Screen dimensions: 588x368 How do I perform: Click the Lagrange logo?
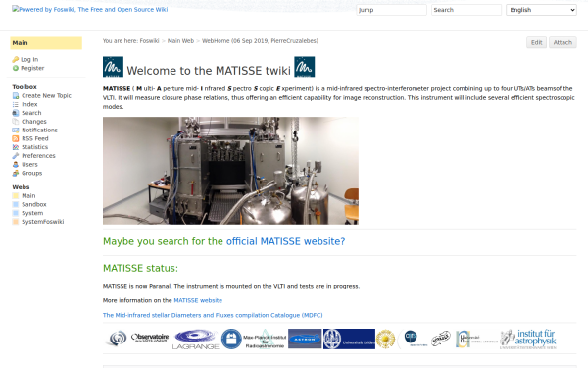coord(195,340)
